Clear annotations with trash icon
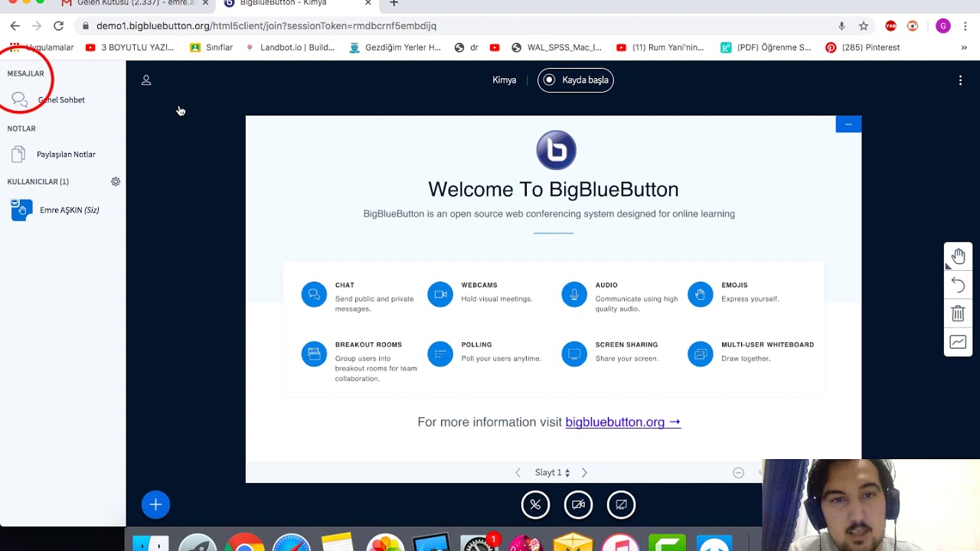Screen dimensions: 980x551 point(958,314)
